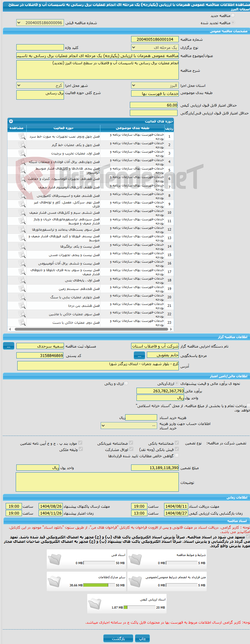Click the view magnifier icon for row 3
Image resolution: width=250 pixels, height=644 pixels.
22,153
